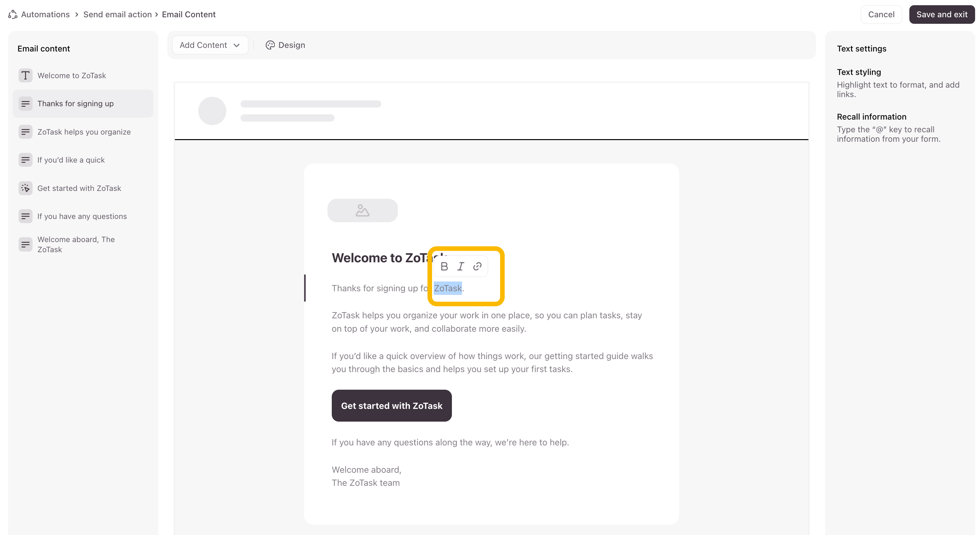This screenshot has width=980, height=535.
Task: Select 'If you'd like a quick' block
Action: point(71,160)
